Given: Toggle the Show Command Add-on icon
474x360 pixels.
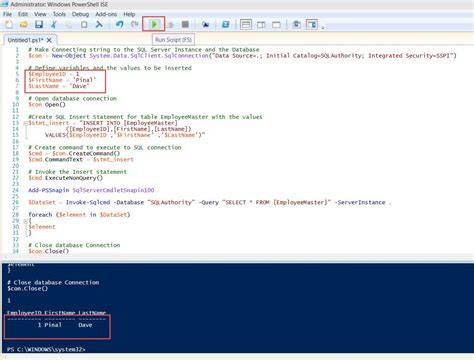Looking at the screenshot, I should [x=312, y=24].
